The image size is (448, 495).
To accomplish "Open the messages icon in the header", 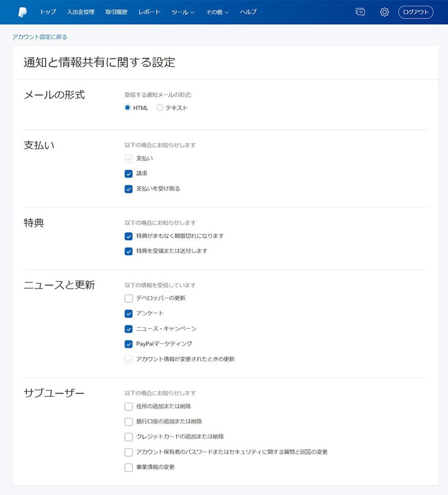I will [x=360, y=12].
